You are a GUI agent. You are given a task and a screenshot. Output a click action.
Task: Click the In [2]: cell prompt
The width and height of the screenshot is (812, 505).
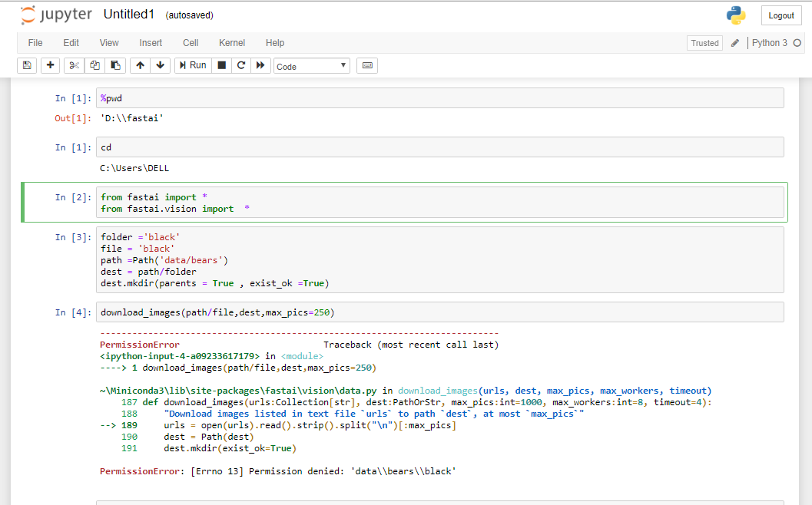coord(73,197)
